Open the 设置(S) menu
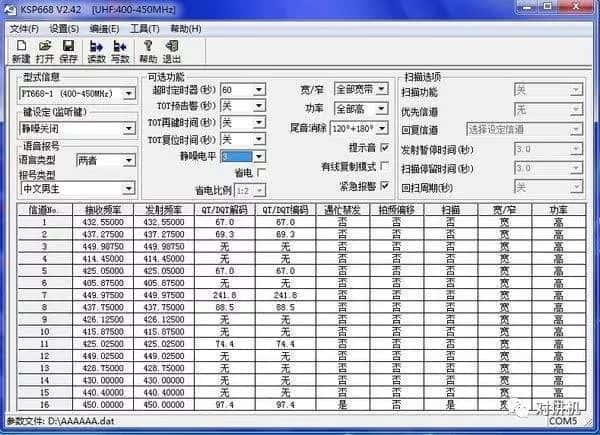This screenshot has width=600, height=435. point(64,29)
